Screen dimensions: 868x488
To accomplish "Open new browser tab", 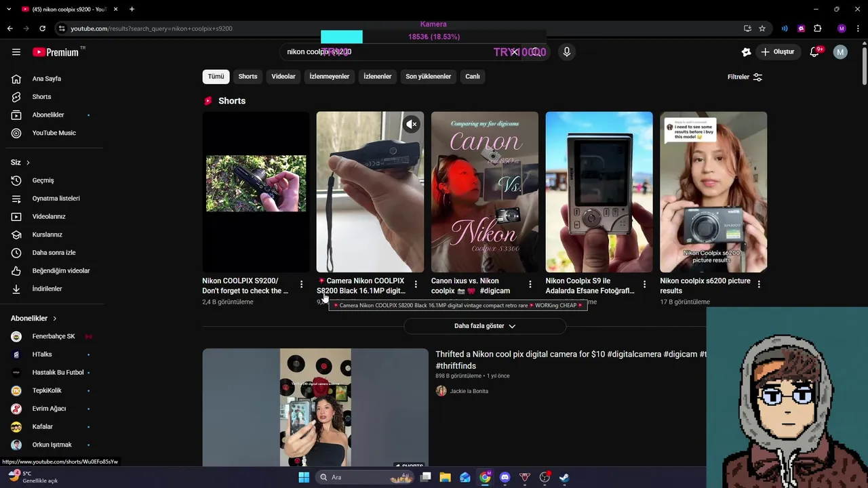I will [132, 9].
